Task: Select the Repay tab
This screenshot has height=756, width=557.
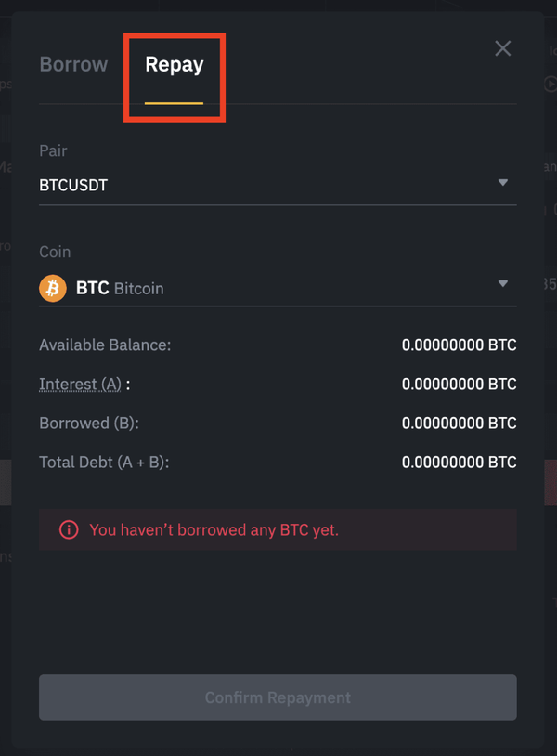Action: (174, 65)
